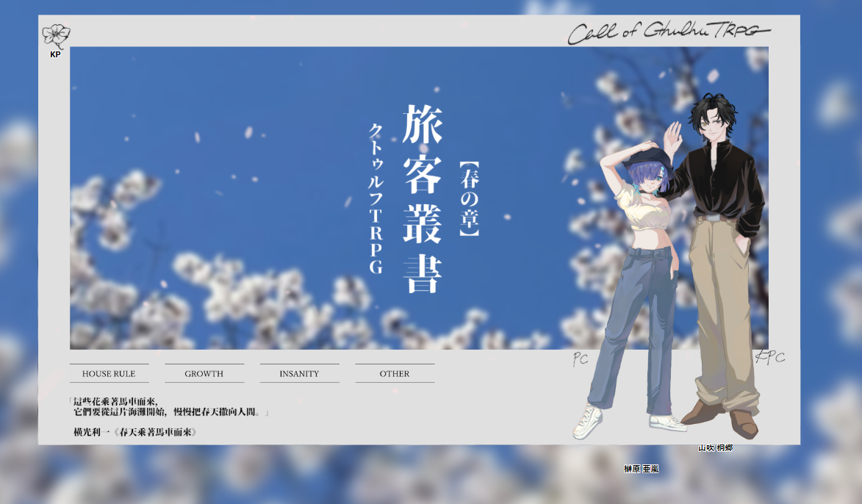Click the KP flower token icon
The image size is (862, 504).
[x=56, y=36]
